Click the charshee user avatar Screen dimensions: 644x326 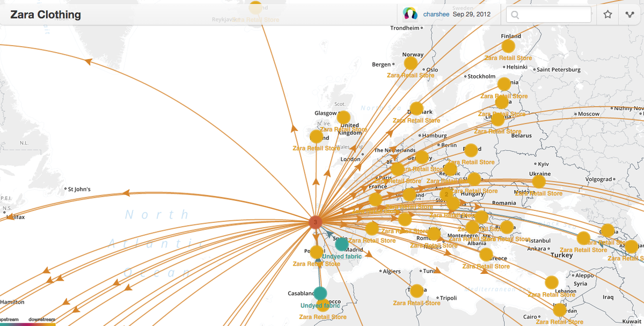click(411, 14)
